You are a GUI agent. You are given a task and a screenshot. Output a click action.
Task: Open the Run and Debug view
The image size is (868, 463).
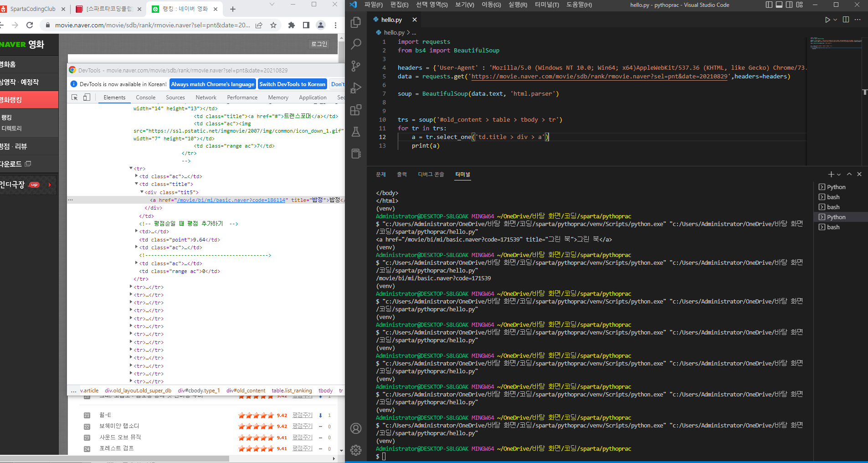click(x=356, y=88)
